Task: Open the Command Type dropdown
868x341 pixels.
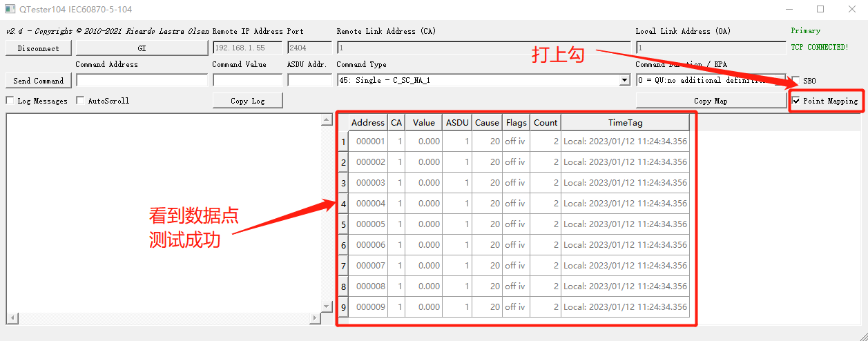Action: pos(625,81)
